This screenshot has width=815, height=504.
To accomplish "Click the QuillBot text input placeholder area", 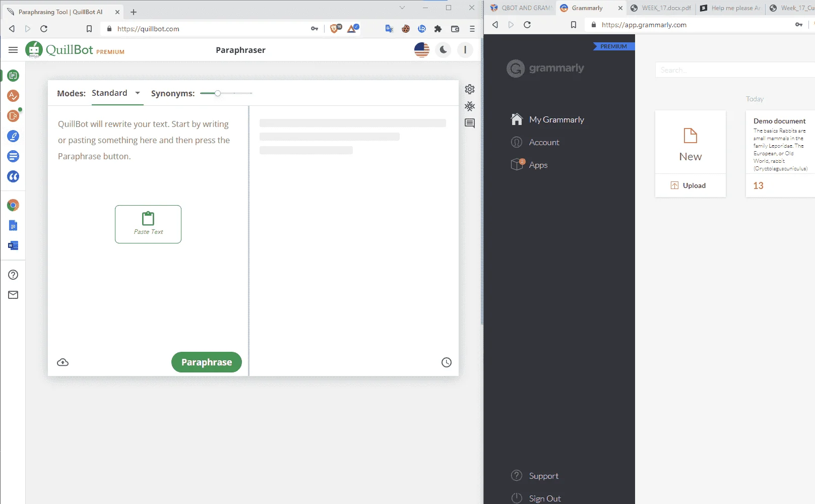I will tap(144, 140).
